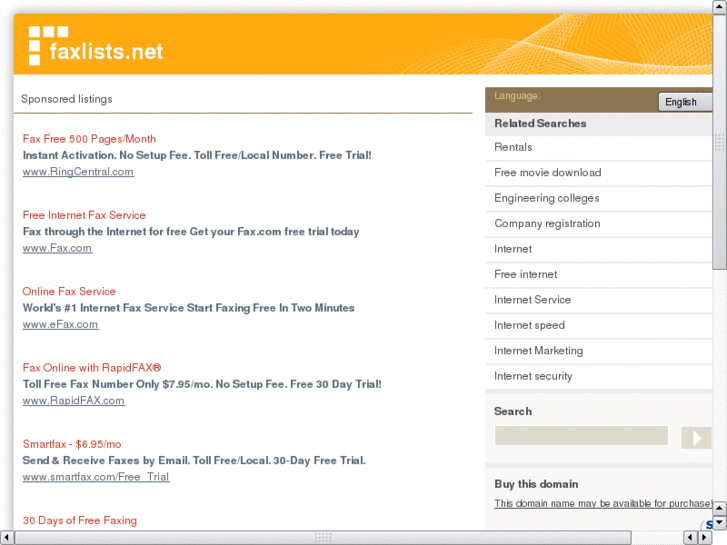Click the Related Searches heading
Screen dimensions: 727x545
coord(540,123)
